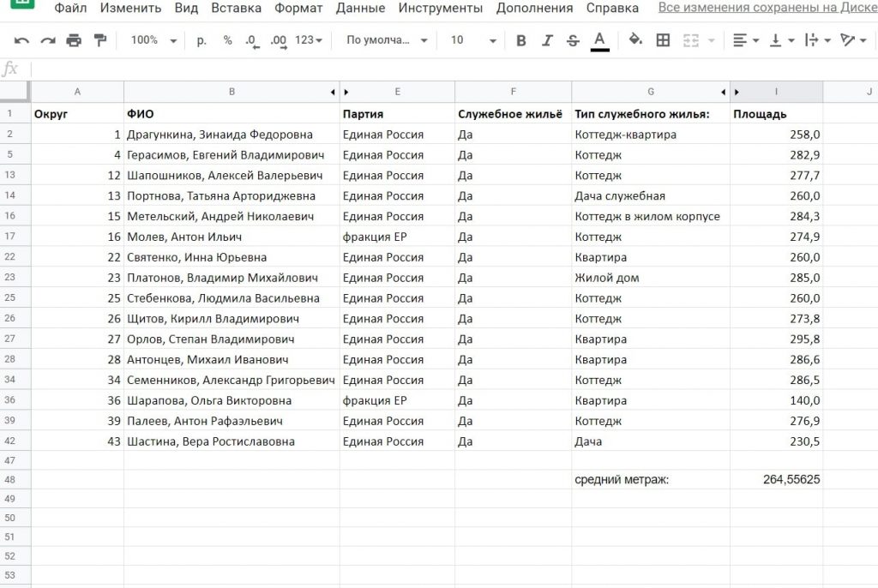The image size is (878, 588).
Task: Select the average value 264,55625
Action: [776, 479]
